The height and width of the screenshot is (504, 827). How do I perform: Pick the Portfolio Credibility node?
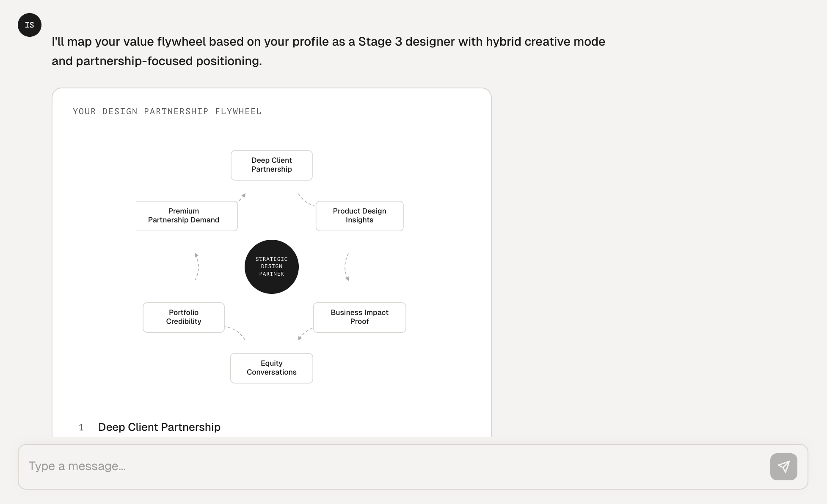[x=184, y=318]
